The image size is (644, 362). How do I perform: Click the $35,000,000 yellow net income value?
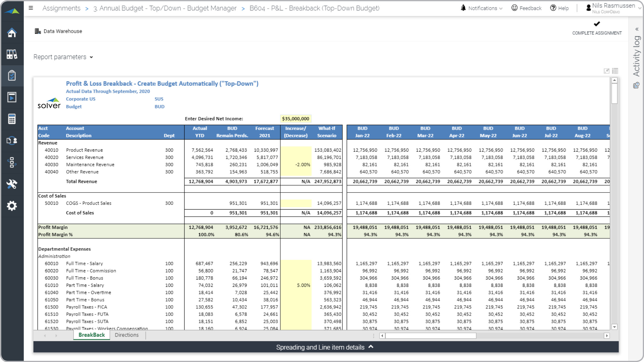pyautogui.click(x=296, y=118)
